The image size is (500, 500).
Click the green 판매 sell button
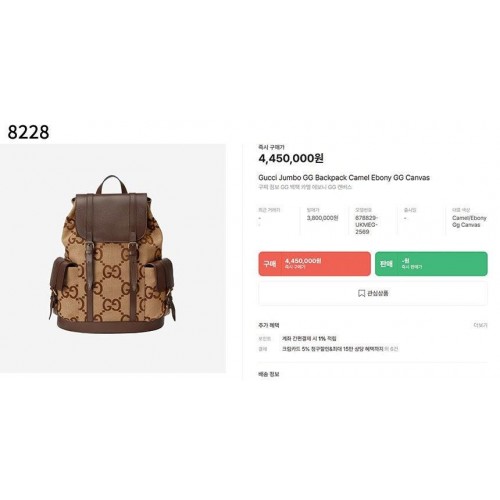(x=431, y=264)
